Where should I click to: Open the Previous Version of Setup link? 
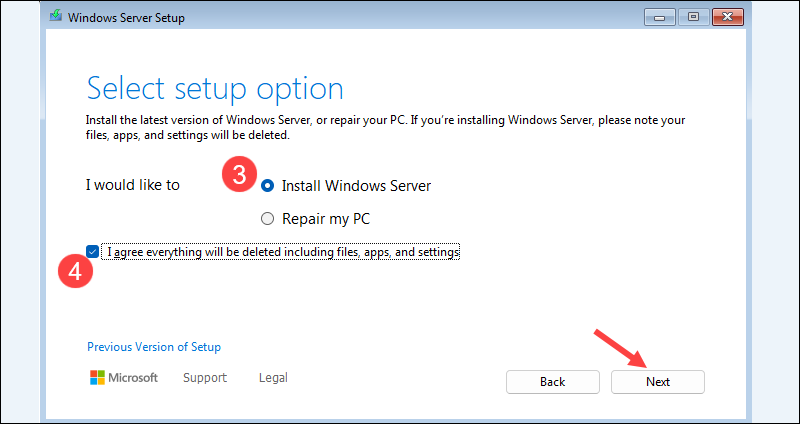pyautogui.click(x=154, y=347)
